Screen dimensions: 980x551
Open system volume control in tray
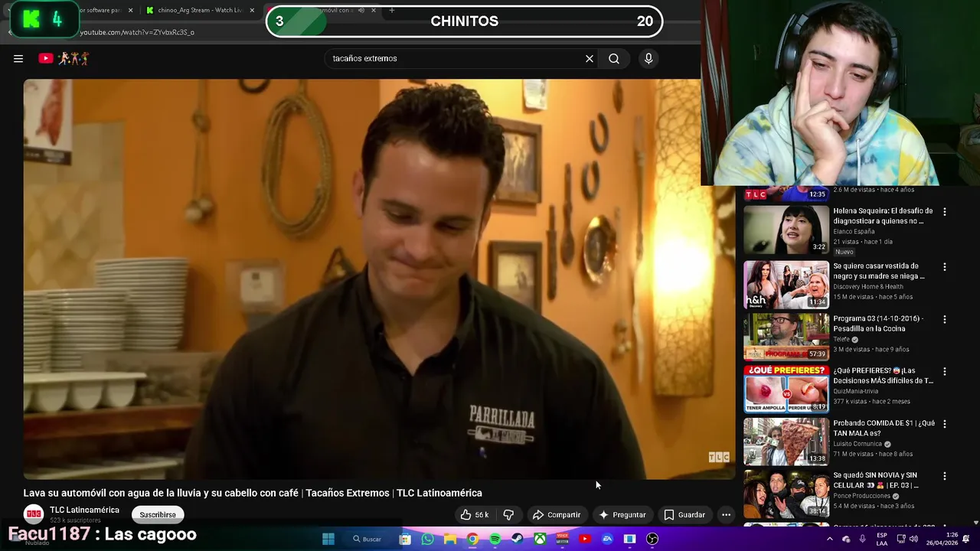tap(913, 539)
